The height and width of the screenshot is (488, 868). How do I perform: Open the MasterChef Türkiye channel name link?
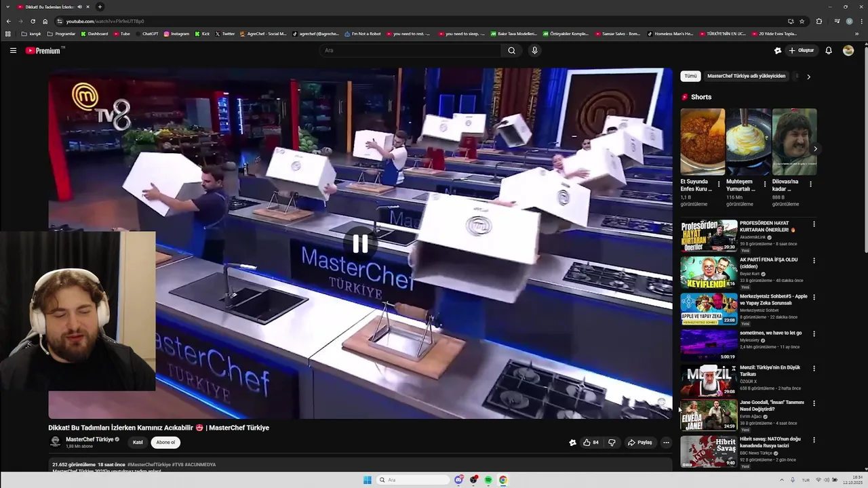pyautogui.click(x=90, y=439)
